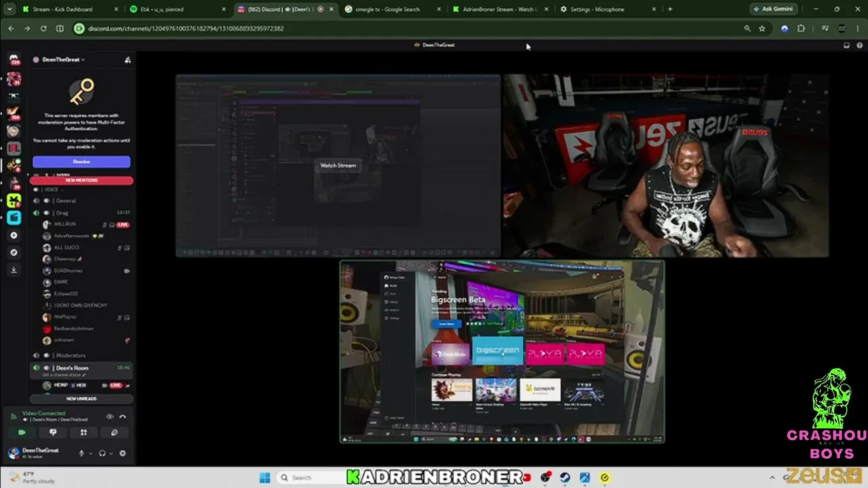The width and height of the screenshot is (868, 488).
Task: Select the Bigscreen Beta stream tile
Action: (x=502, y=352)
